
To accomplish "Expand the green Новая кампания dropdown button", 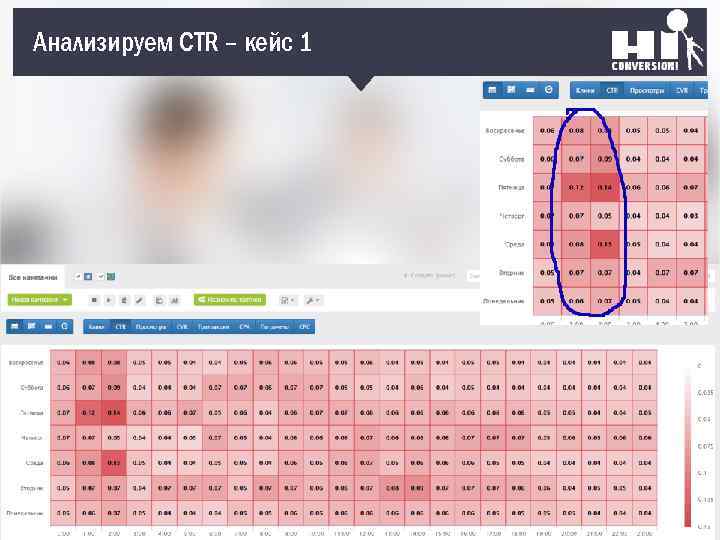I will tap(39, 300).
